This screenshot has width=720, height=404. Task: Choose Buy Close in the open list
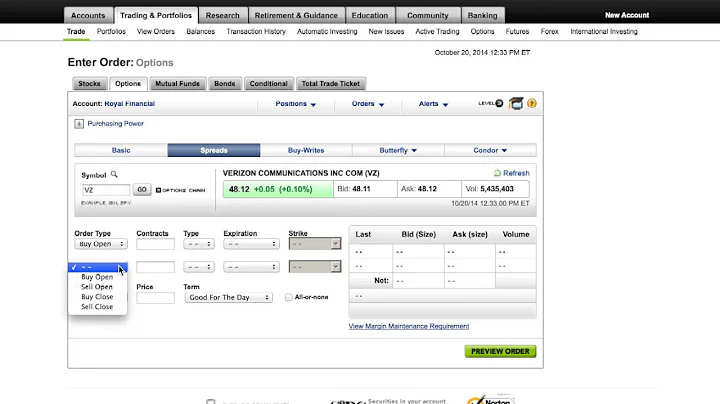(x=97, y=297)
